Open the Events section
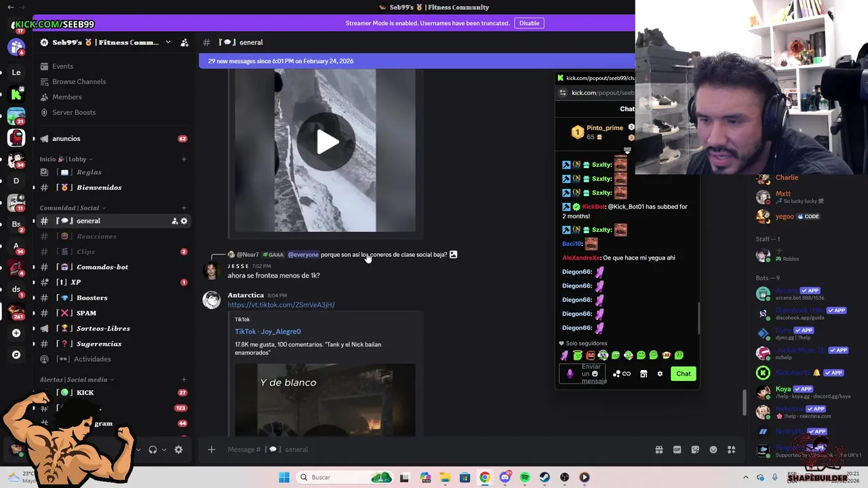Screen dimensions: 868x488 62,66
